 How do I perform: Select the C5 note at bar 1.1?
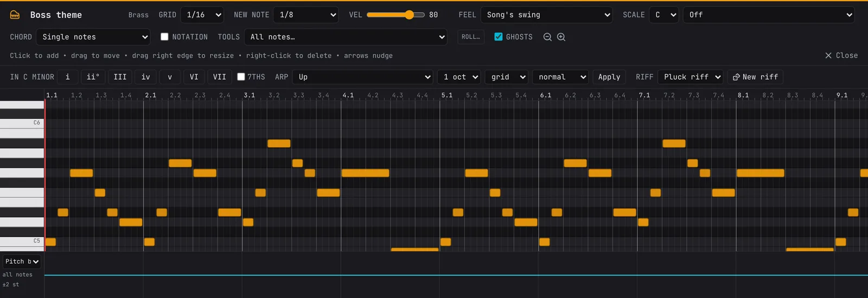[50, 242]
